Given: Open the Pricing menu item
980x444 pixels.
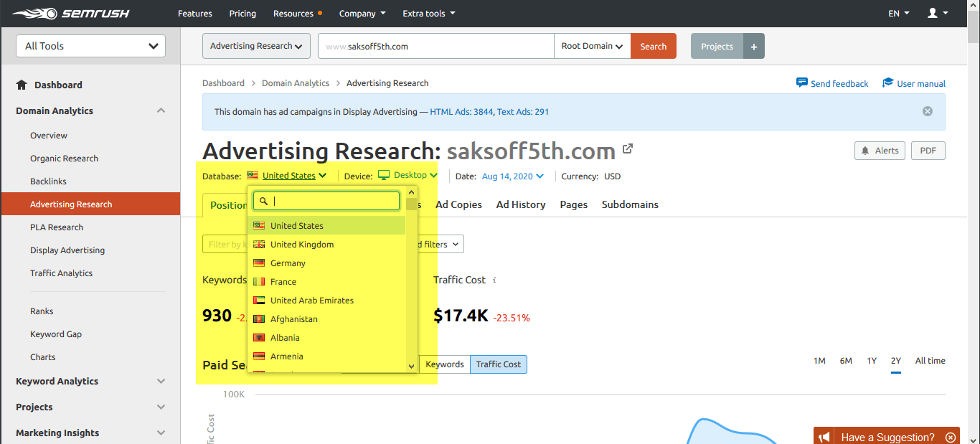Looking at the screenshot, I should [242, 13].
